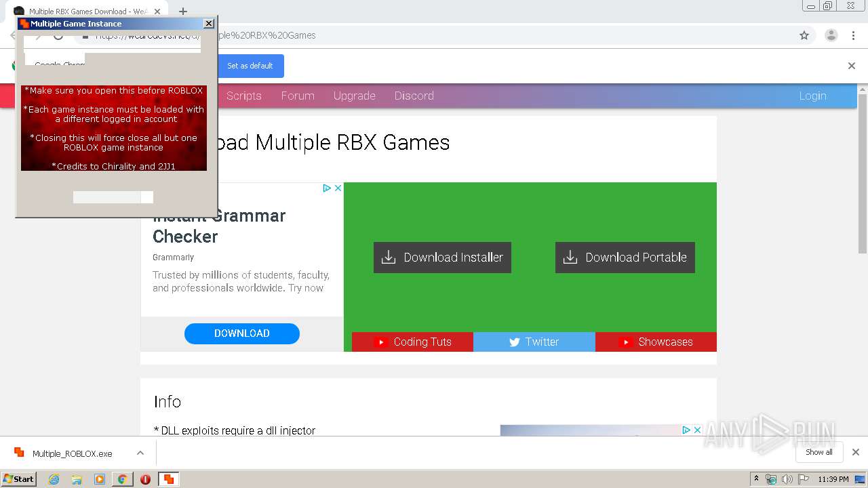Open the Discord nav tab

pos(414,96)
